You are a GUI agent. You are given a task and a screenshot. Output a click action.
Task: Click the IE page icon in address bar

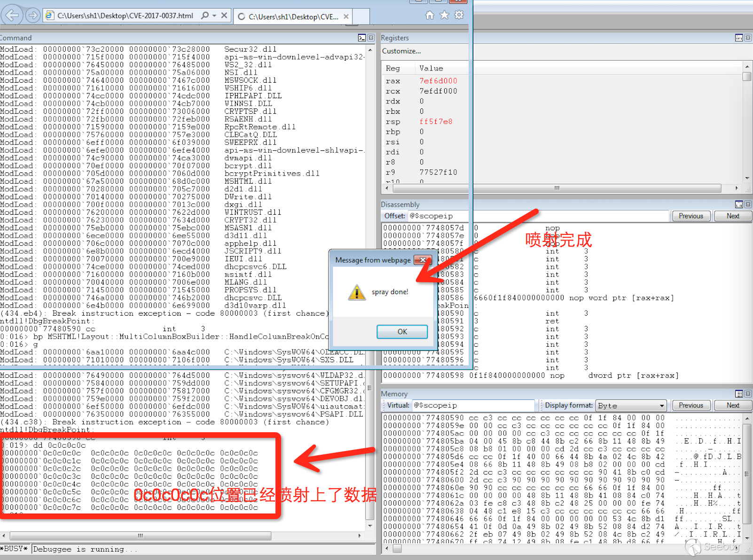click(49, 16)
